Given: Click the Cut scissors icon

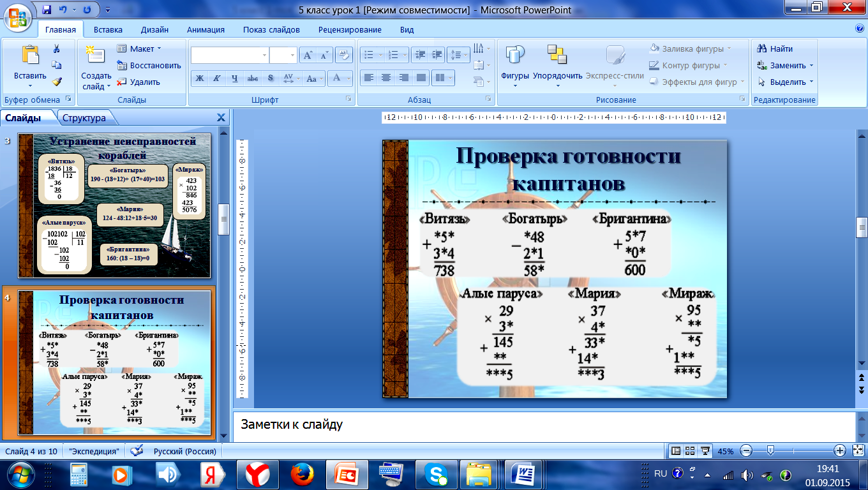Looking at the screenshot, I should [56, 49].
